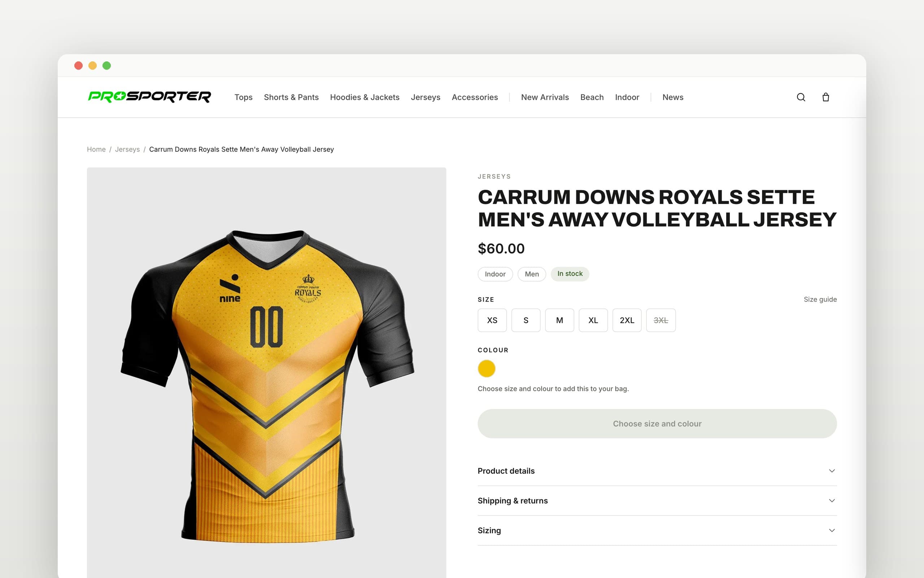The width and height of the screenshot is (924, 578).
Task: Open the Shorts & Pants menu
Action: [291, 97]
